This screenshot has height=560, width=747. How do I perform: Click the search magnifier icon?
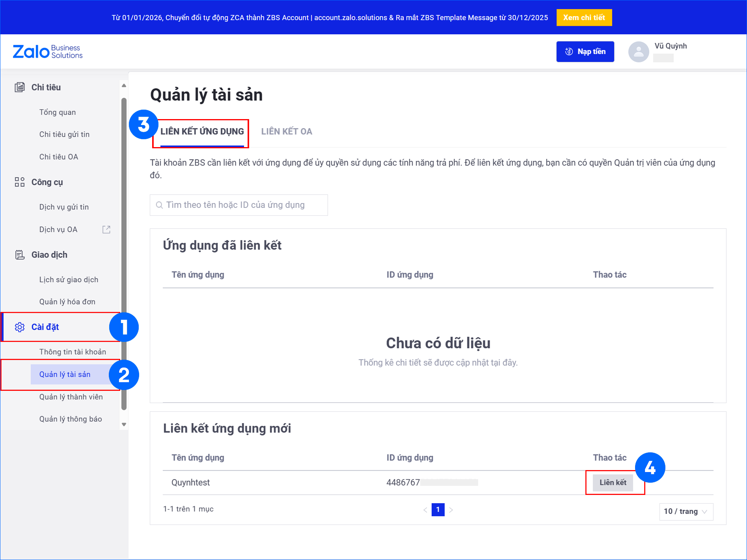click(159, 205)
